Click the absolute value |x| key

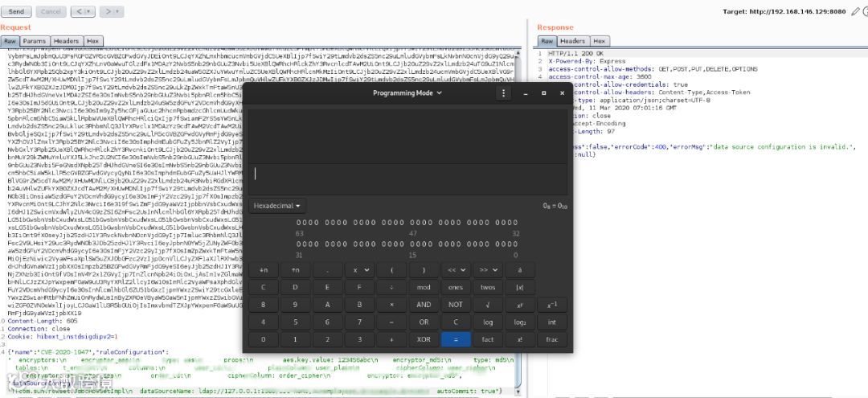(519, 287)
